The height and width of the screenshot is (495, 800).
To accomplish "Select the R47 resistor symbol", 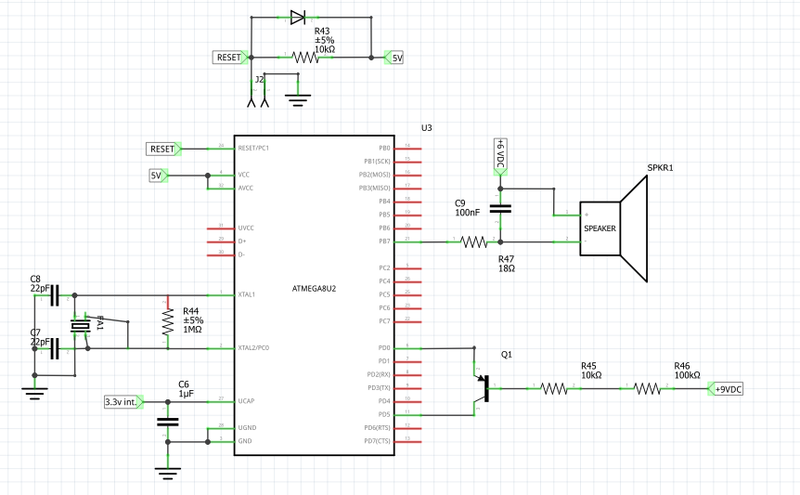I will click(x=473, y=241).
